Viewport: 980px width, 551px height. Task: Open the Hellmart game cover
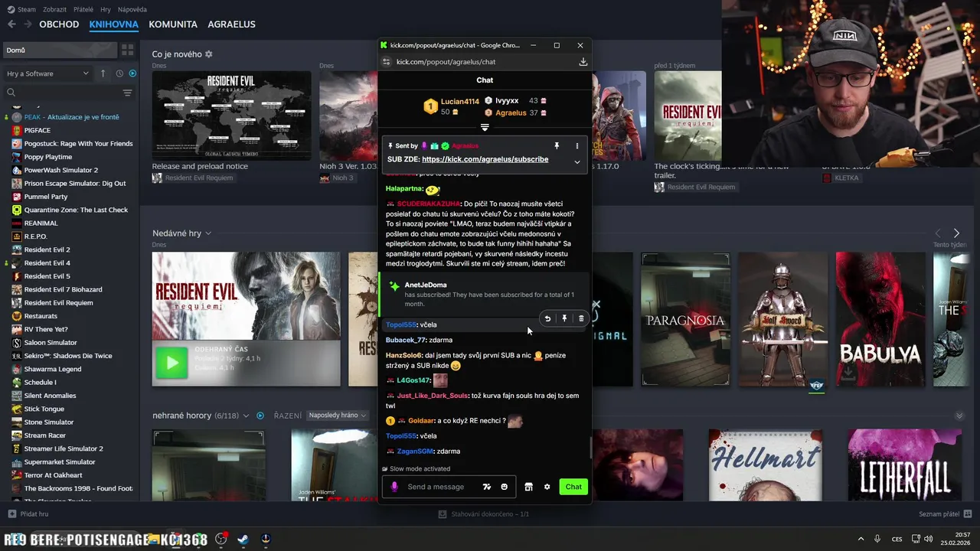[x=765, y=465]
